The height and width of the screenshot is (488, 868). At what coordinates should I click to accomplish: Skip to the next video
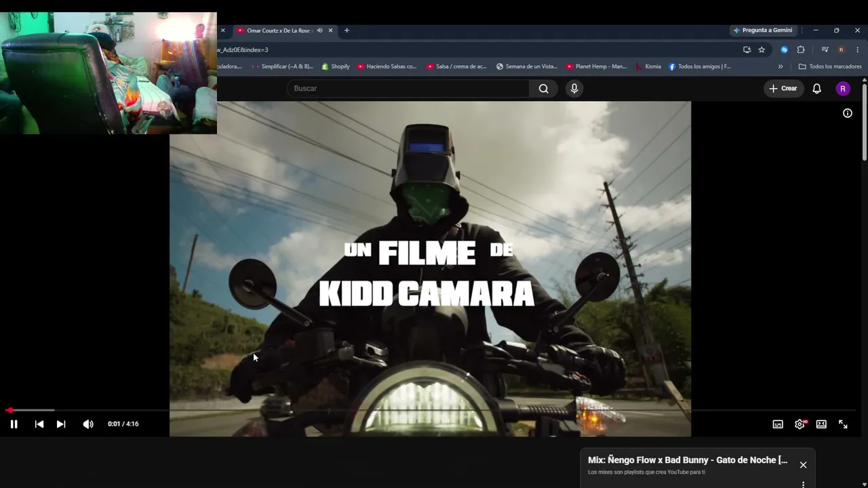point(61,424)
